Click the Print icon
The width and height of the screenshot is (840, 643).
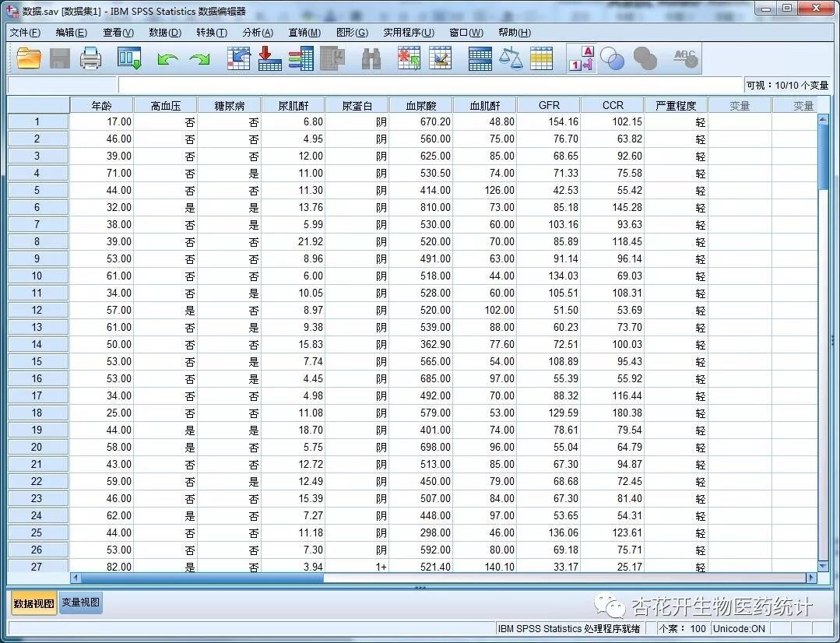click(92, 58)
